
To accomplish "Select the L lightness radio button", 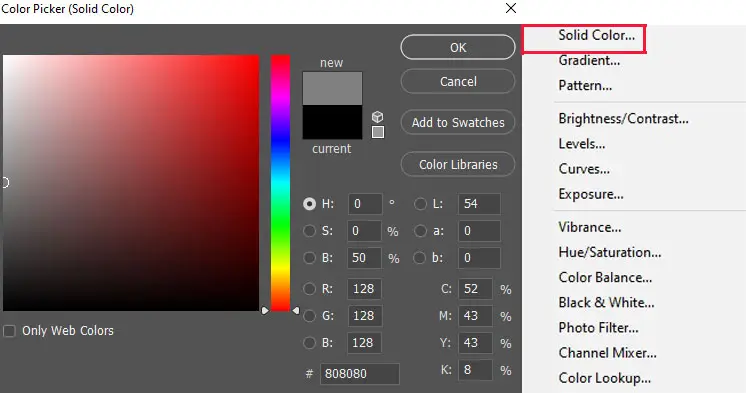I will (x=420, y=204).
